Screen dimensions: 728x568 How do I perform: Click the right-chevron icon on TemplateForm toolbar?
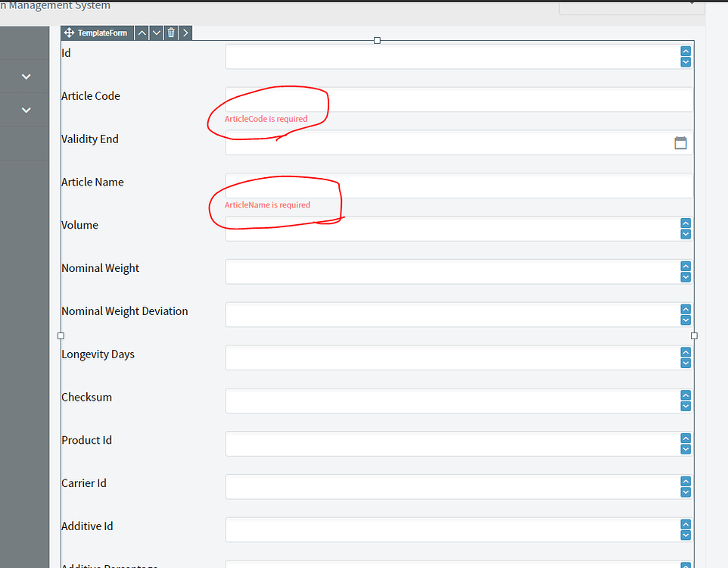point(185,33)
